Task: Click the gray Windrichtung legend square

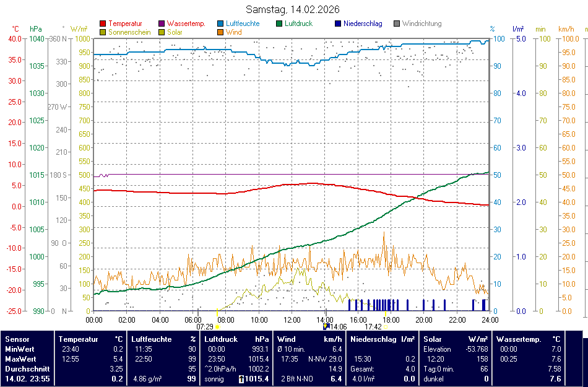Action: click(397, 24)
